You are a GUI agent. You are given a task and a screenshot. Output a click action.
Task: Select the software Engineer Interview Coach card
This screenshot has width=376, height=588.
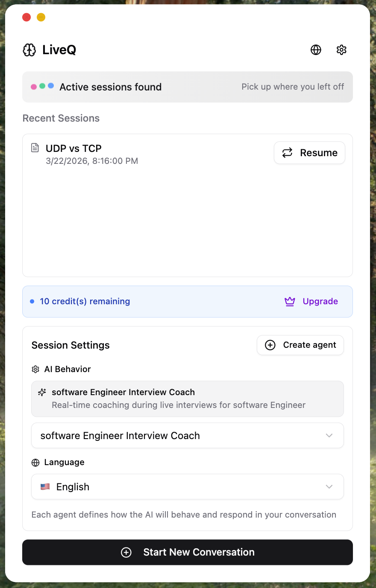coord(187,399)
